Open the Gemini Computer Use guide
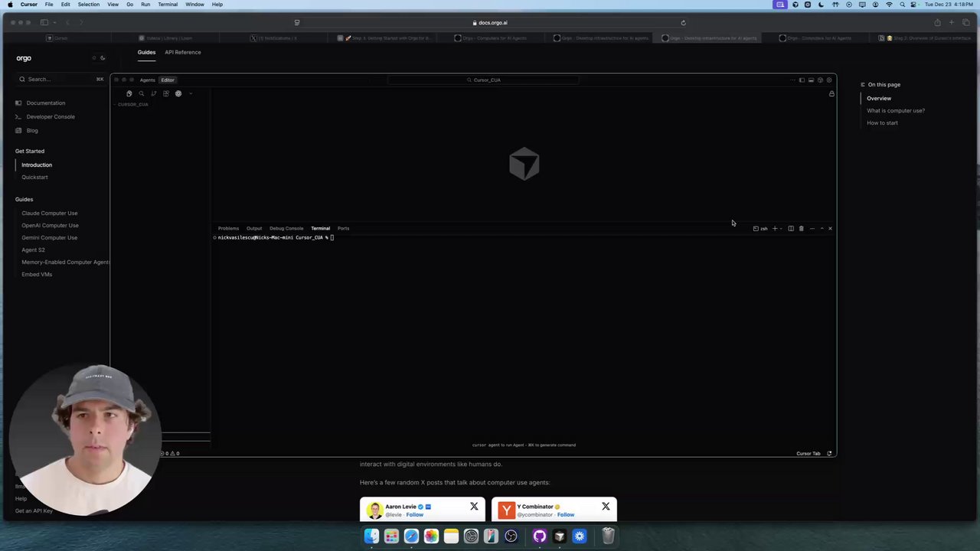This screenshot has height=551, width=980. 50,237
